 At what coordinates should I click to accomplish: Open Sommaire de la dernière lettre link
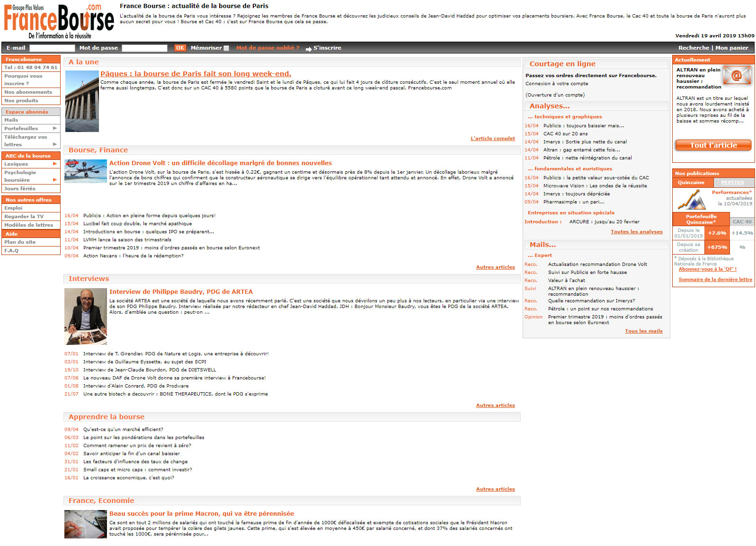715,280
